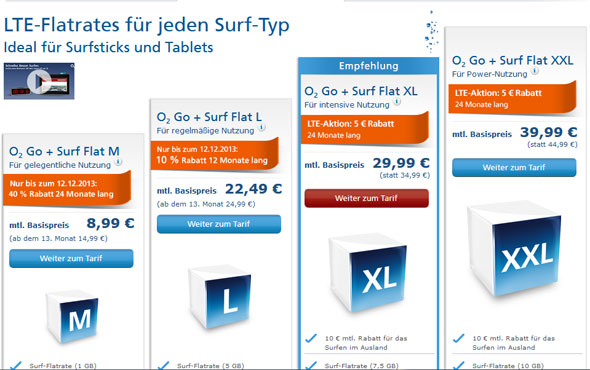590x370 pixels.
Task: Open info icon beside Surf Flat XXL
Action: (535, 71)
